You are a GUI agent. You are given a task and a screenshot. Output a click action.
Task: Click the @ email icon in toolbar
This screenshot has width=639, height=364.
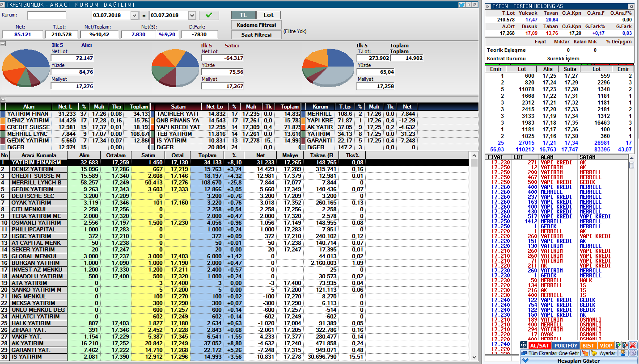633,353
